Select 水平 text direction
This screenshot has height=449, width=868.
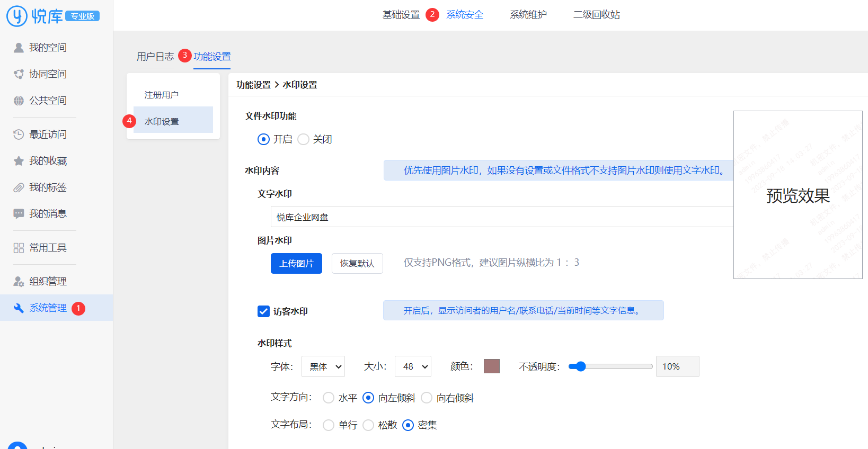click(x=329, y=398)
